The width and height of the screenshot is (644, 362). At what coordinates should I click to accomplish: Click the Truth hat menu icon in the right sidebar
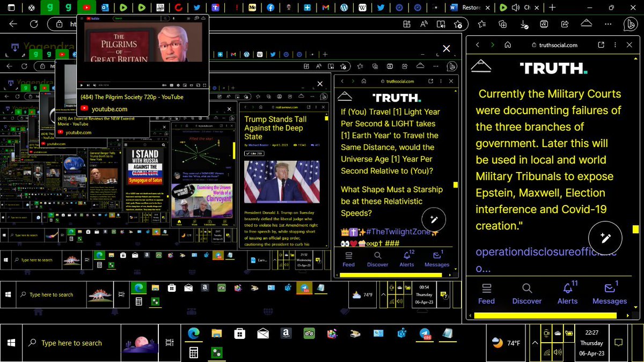pos(481,67)
